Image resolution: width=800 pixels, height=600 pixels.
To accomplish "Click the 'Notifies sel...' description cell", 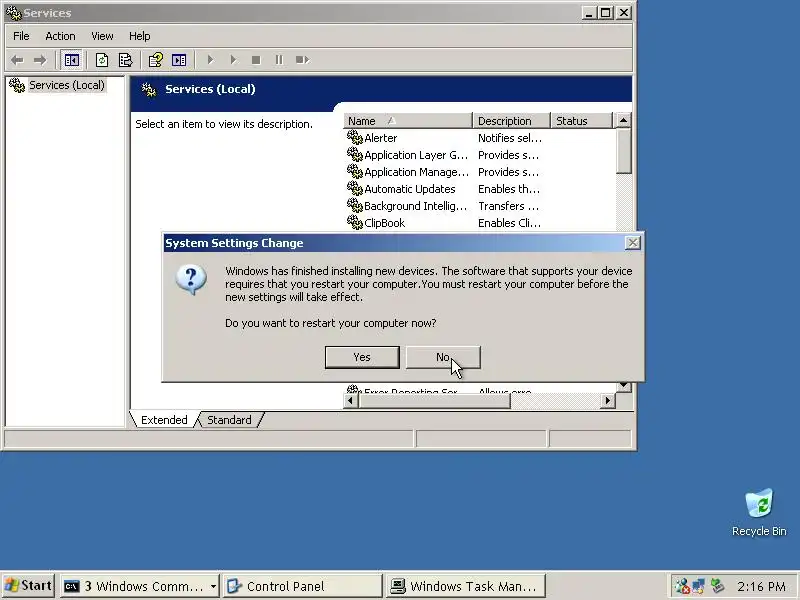I will (510, 138).
